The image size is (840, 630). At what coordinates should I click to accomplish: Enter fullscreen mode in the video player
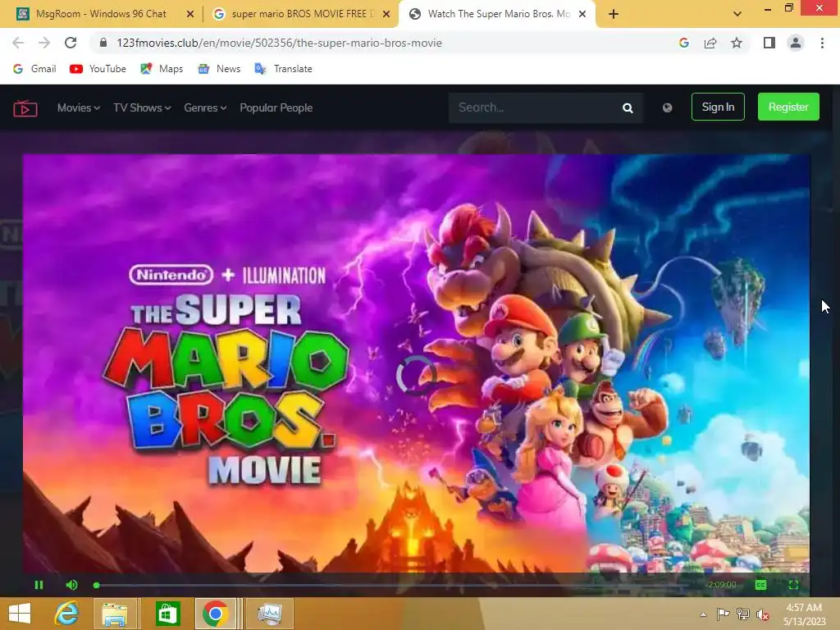point(793,585)
